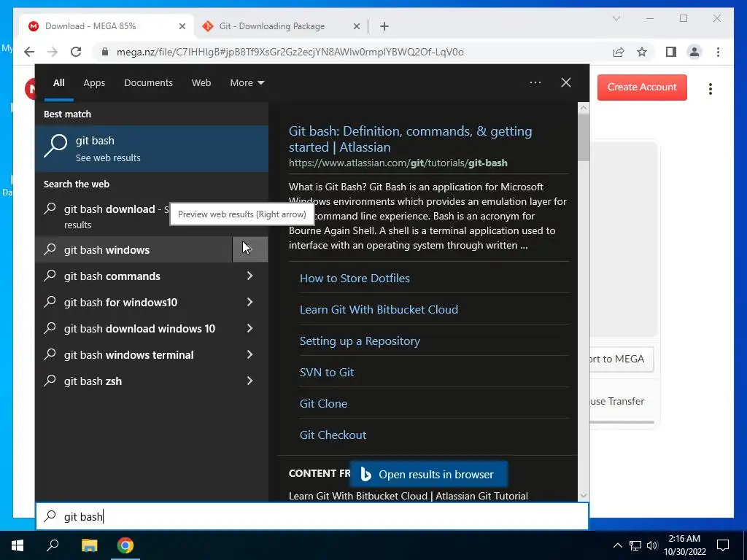Open Chrome tab search chevron

click(616, 18)
